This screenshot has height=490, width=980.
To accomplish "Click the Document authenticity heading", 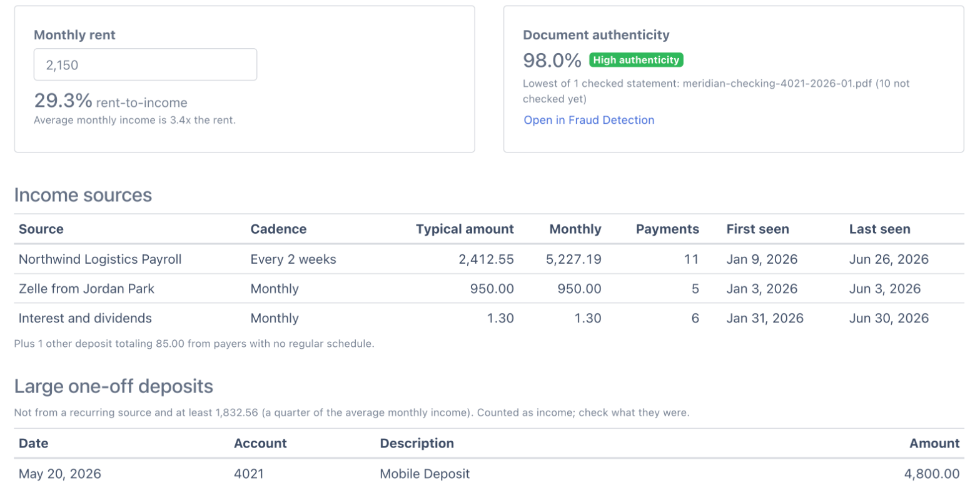I will [596, 35].
